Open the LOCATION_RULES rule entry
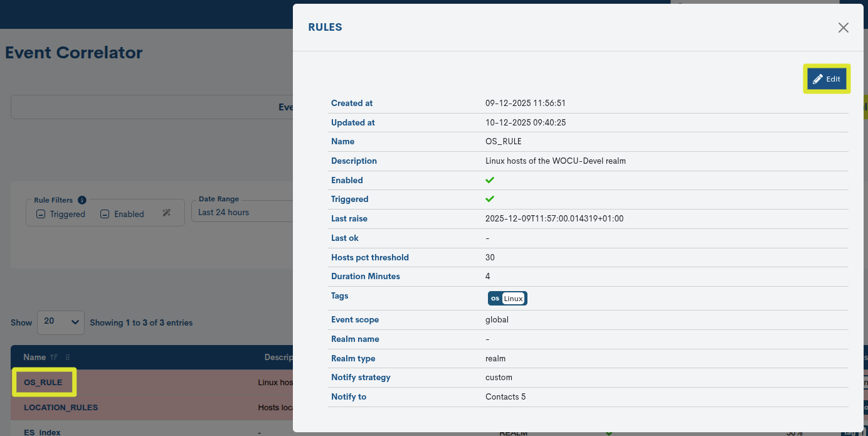This screenshot has height=436, width=868. 60,407
